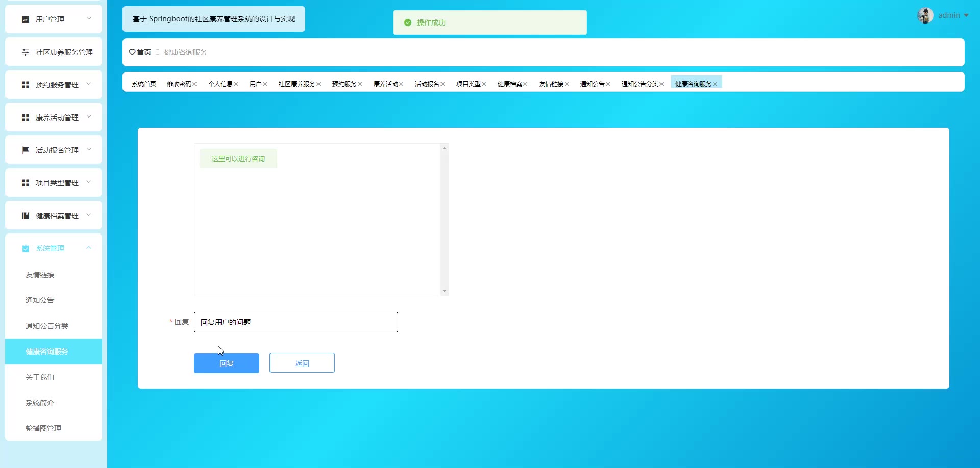The image size is (980, 468).
Task: Click the 返回 button
Action: point(302,363)
